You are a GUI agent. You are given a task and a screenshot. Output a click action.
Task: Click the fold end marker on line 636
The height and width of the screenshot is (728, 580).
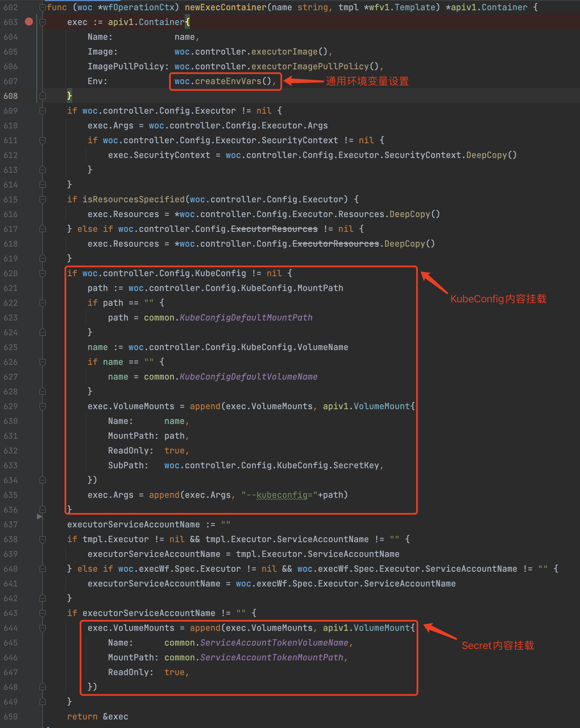[x=43, y=509]
